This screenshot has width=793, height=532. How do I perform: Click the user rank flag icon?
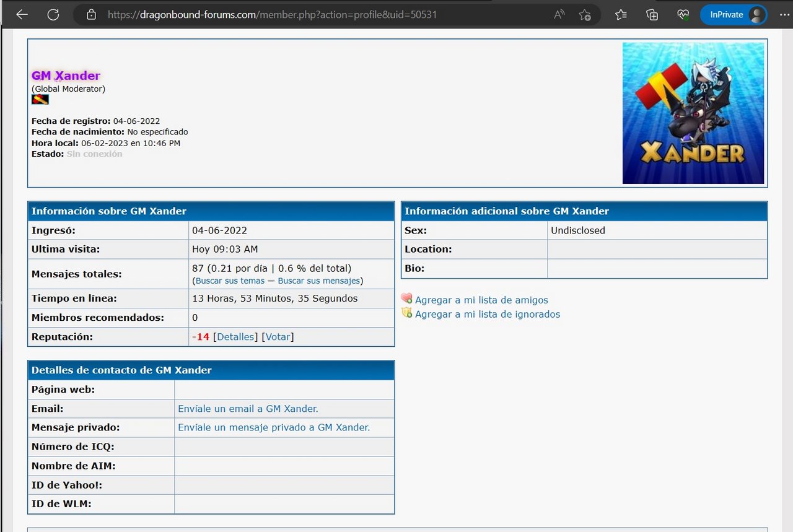pyautogui.click(x=40, y=99)
